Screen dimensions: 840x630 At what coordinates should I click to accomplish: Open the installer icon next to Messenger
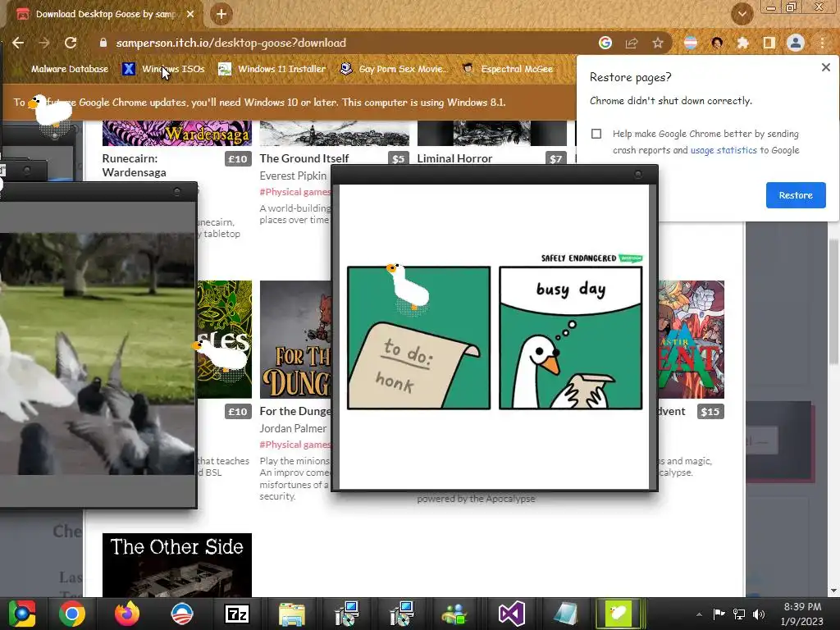(x=402, y=614)
